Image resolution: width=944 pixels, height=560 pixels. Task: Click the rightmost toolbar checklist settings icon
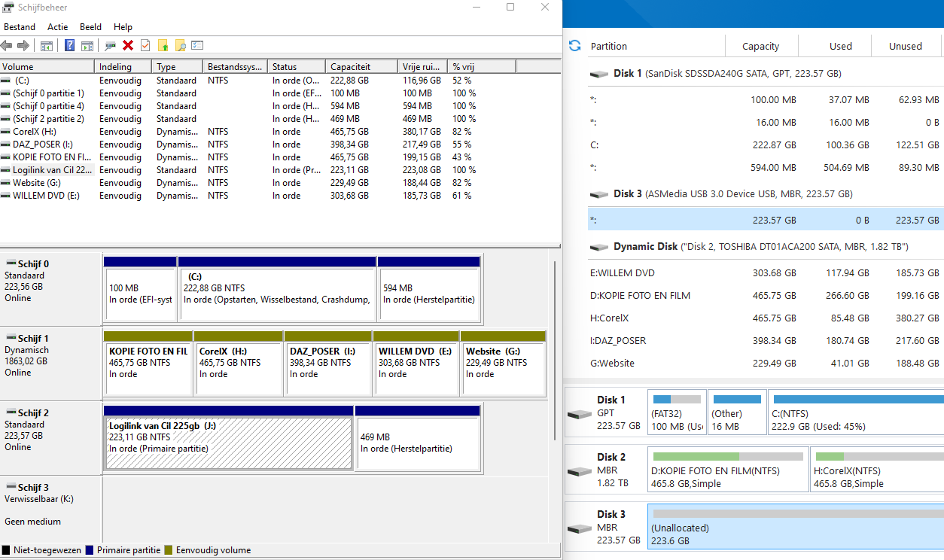(197, 46)
